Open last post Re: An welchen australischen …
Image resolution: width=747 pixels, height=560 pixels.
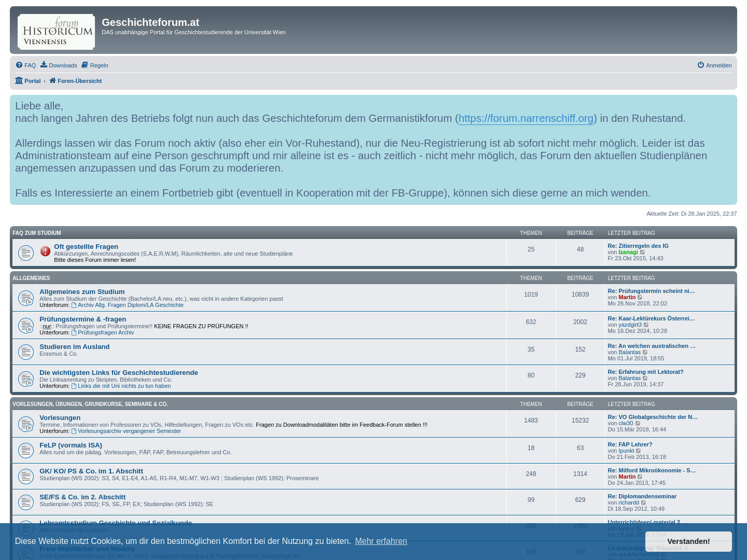click(x=652, y=346)
